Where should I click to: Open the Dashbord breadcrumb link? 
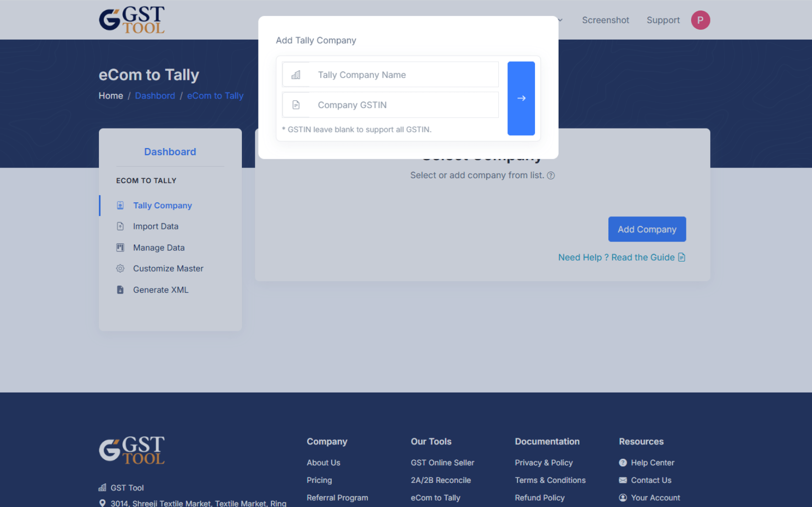point(155,96)
